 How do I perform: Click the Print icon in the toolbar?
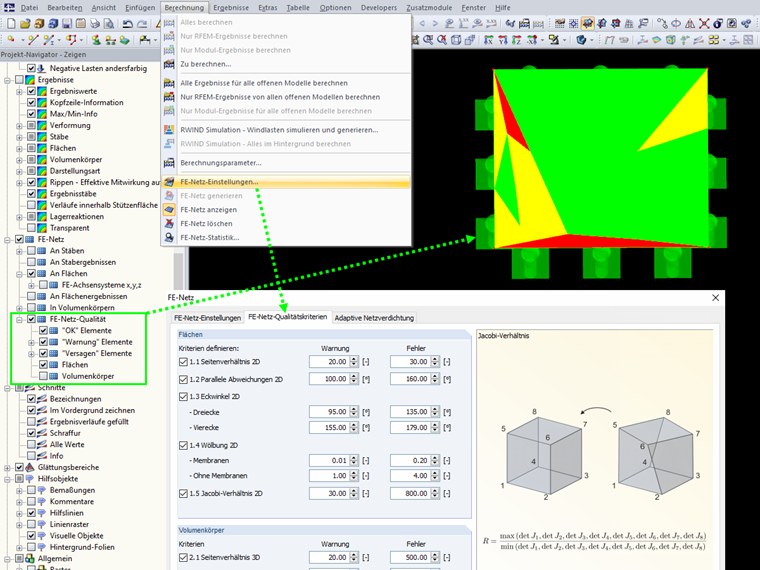click(95, 23)
